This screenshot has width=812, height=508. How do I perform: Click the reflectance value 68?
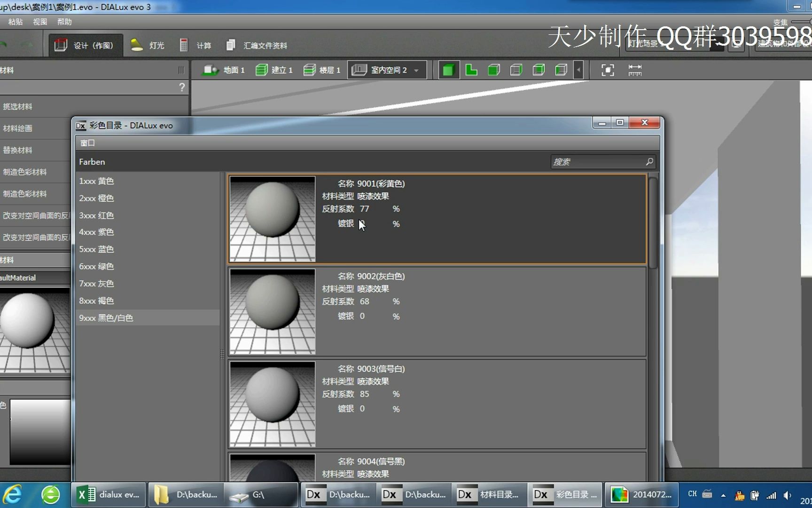tap(365, 302)
